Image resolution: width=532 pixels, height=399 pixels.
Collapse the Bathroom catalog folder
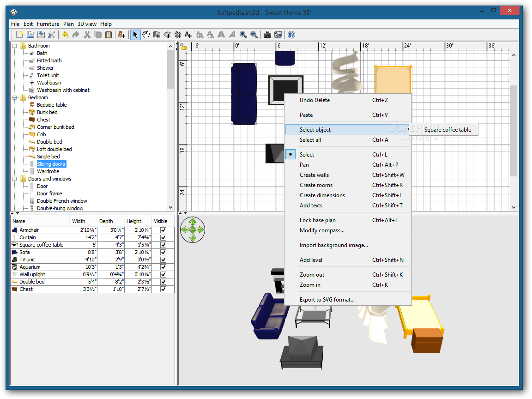pyautogui.click(x=15, y=46)
